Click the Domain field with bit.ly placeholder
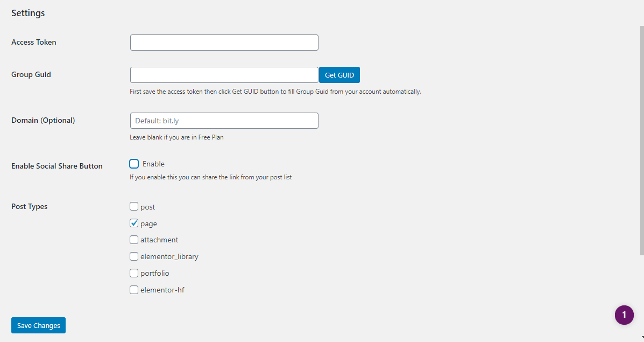Screen dimensions: 644x342 point(224,121)
